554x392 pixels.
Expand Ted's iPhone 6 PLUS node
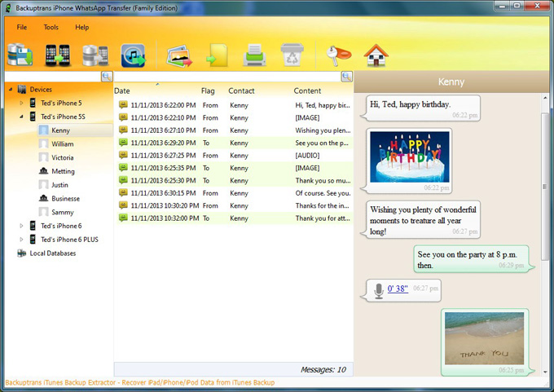(x=21, y=240)
